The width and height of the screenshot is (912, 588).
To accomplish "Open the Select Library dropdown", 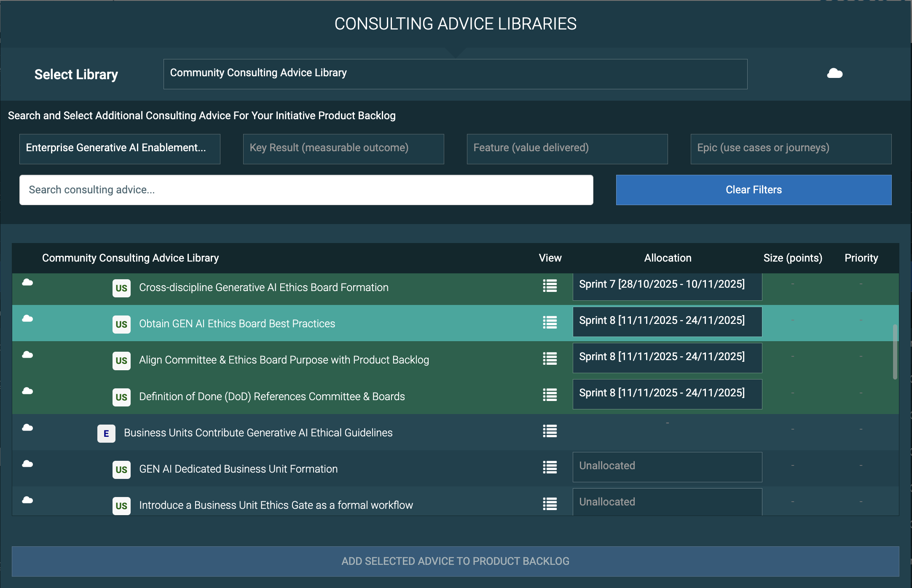I will (x=455, y=74).
